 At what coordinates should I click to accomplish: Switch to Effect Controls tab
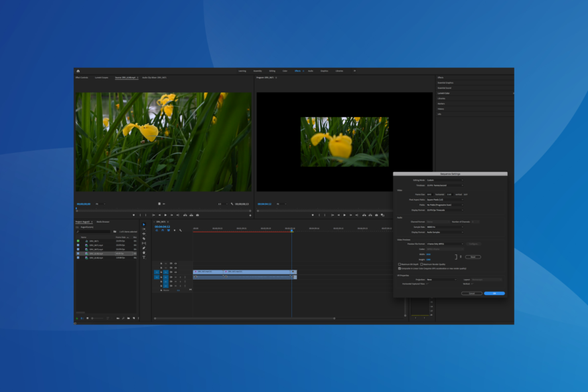[82, 78]
